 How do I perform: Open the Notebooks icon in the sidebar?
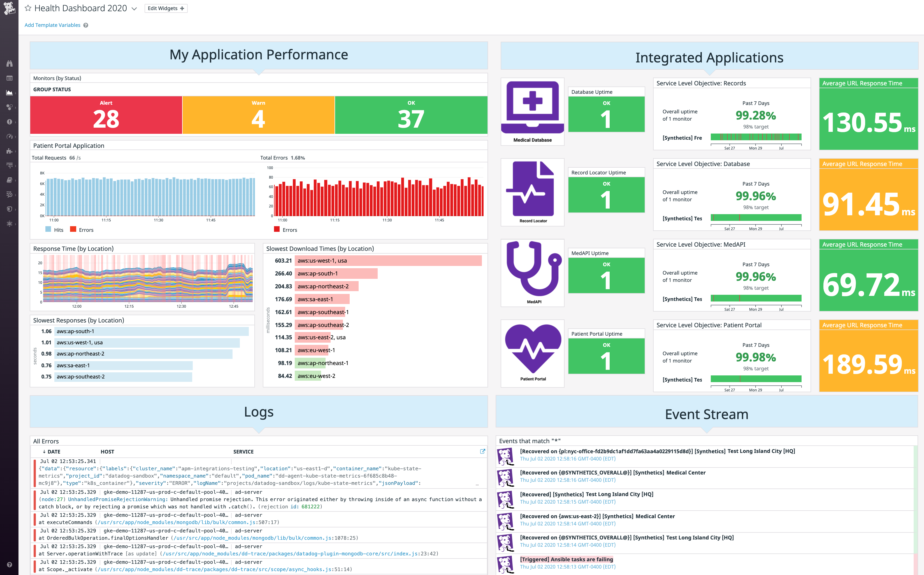tap(10, 179)
